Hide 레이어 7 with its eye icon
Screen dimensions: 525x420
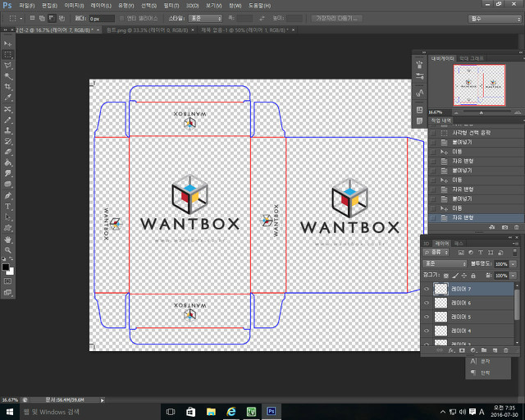tap(427, 289)
